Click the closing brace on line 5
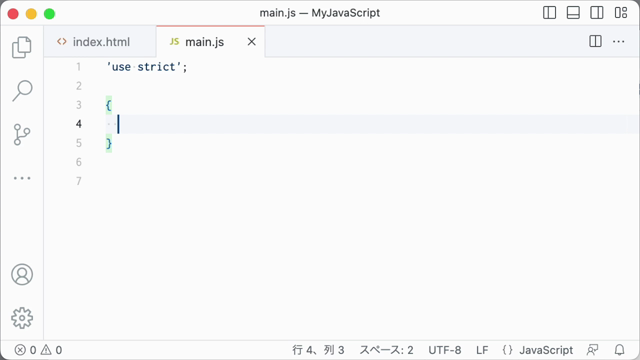This screenshot has height=360, width=640. [109, 143]
